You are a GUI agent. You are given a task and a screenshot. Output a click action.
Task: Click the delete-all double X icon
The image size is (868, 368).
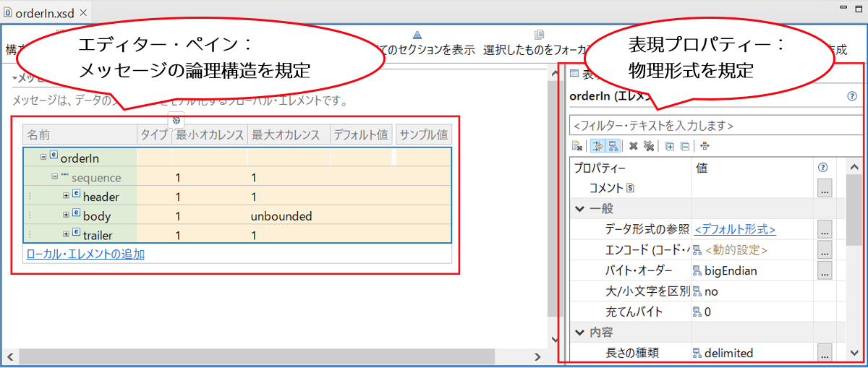click(649, 146)
